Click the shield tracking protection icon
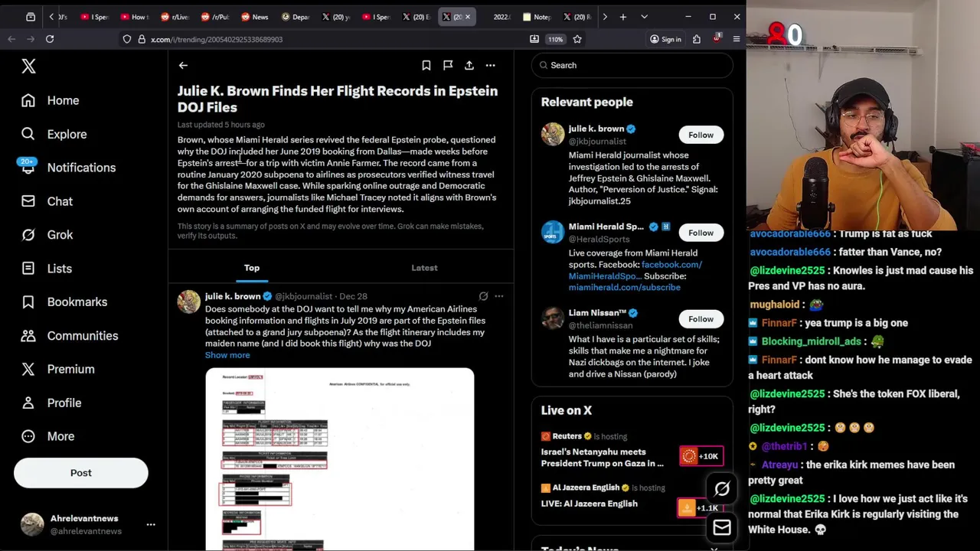This screenshot has width=980, height=551. [127, 39]
